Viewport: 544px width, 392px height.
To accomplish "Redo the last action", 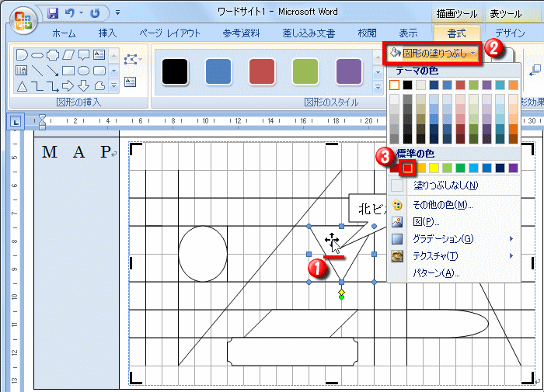I will click(x=95, y=13).
